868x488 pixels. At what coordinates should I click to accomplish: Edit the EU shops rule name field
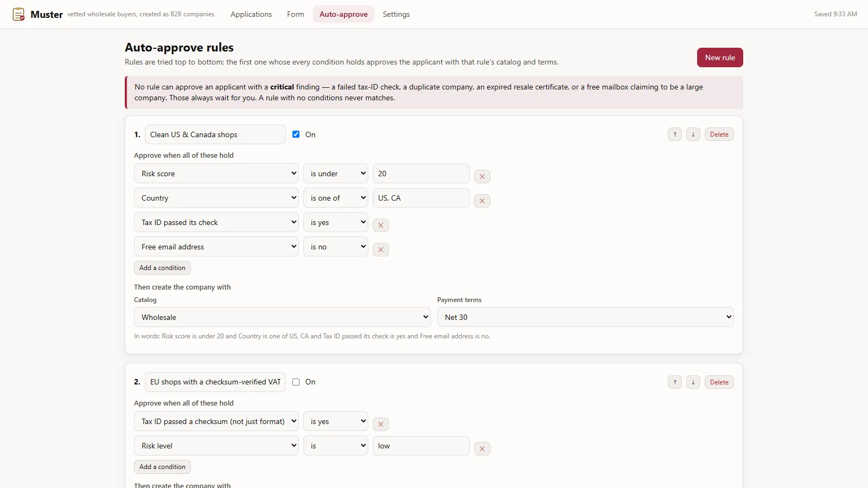coord(215,382)
